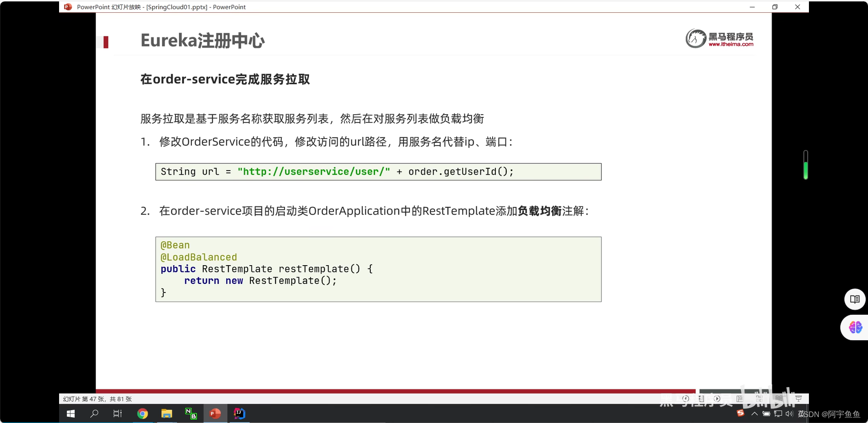Click 'return new RestTemplate();' line
Viewport: 868px width, 423px height.
coord(260,281)
